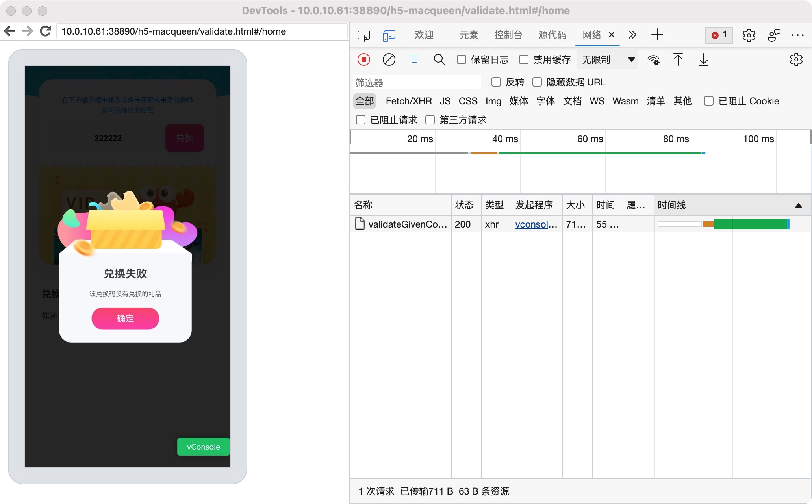This screenshot has width=812, height=504.
Task: Filter requests by 媒体
Action: (519, 101)
